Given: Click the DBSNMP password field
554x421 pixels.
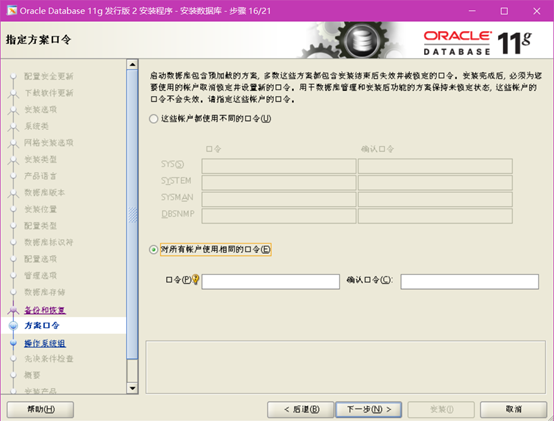Looking at the screenshot, I should click(279, 216).
